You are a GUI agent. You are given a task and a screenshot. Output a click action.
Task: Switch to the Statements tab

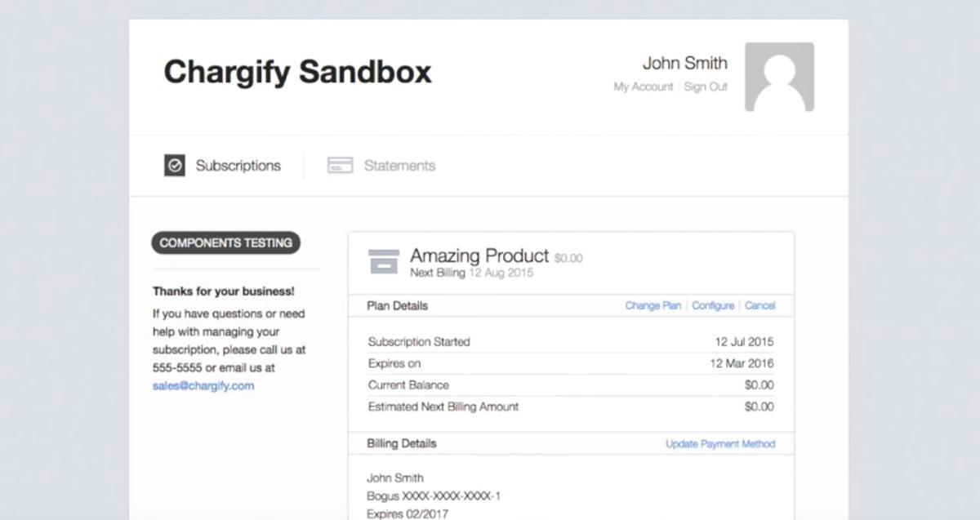pos(381,166)
